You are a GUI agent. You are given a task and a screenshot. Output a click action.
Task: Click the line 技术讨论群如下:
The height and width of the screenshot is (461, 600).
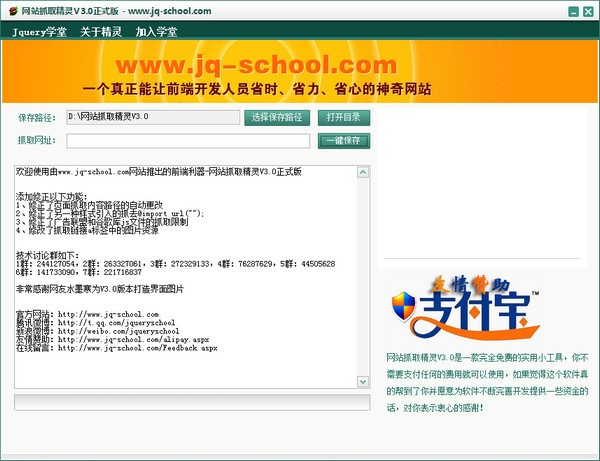[x=47, y=256]
